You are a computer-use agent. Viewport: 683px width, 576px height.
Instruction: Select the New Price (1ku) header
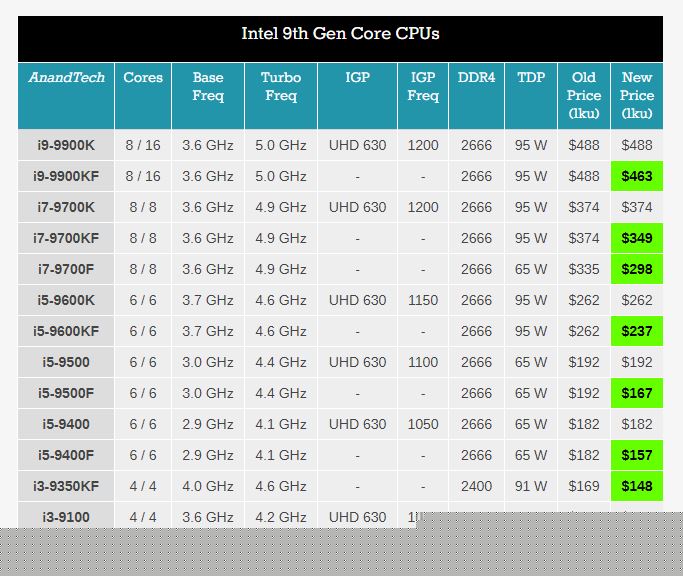coord(637,95)
